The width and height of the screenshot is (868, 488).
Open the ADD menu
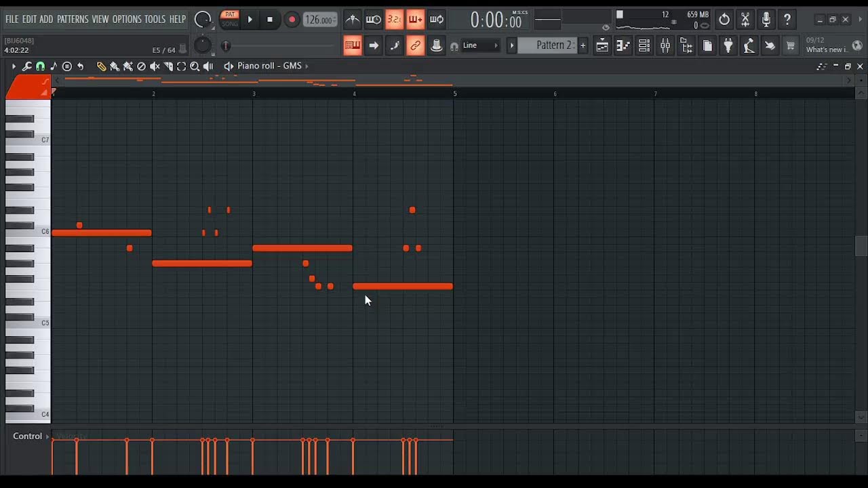pos(46,19)
